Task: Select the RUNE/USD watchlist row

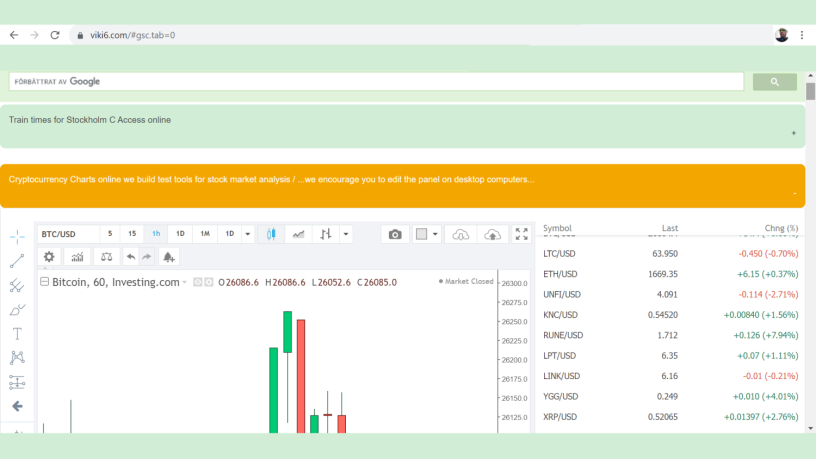Action: (670, 335)
